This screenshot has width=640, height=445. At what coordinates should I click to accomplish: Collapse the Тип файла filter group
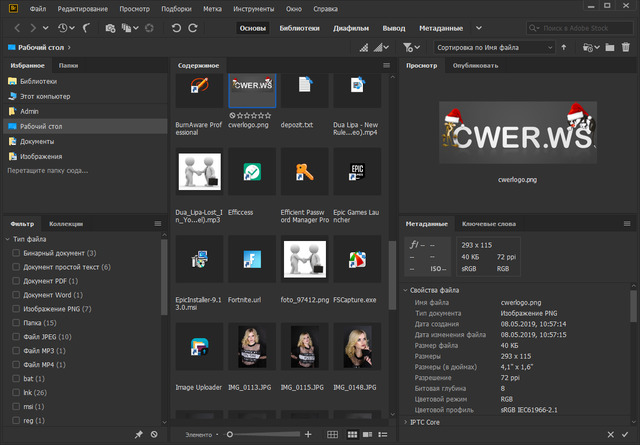(x=7, y=239)
